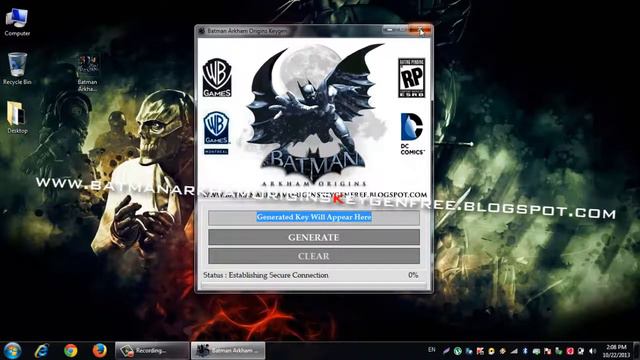
Task: Launch Firefox from the taskbar
Action: 99,351
